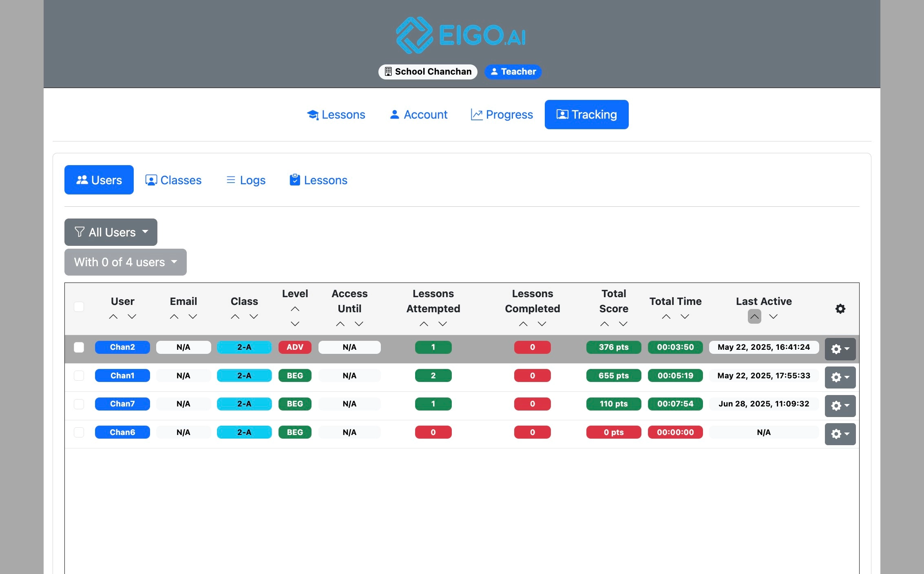Switch to the tracking Lessons sub-tab
The width and height of the screenshot is (924, 574).
pyautogui.click(x=318, y=180)
